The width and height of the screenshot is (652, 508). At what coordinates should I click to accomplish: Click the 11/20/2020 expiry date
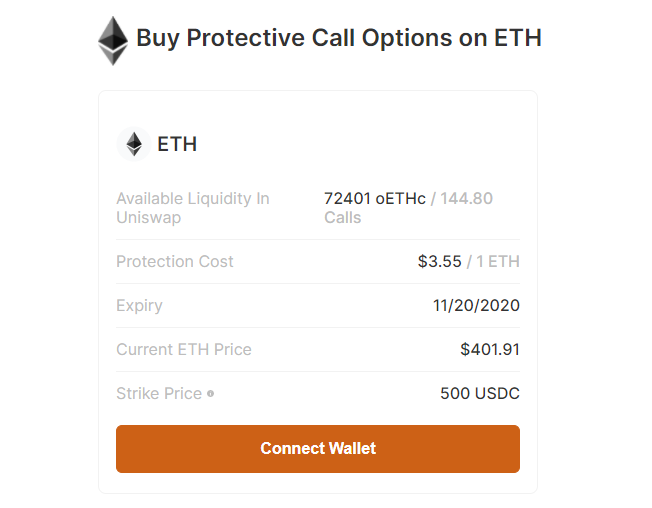(477, 306)
